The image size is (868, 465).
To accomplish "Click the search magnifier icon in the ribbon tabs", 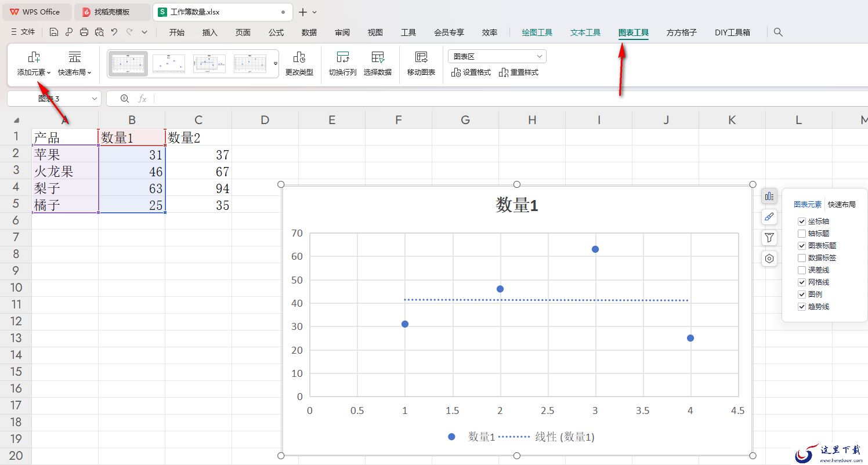I will pos(779,32).
